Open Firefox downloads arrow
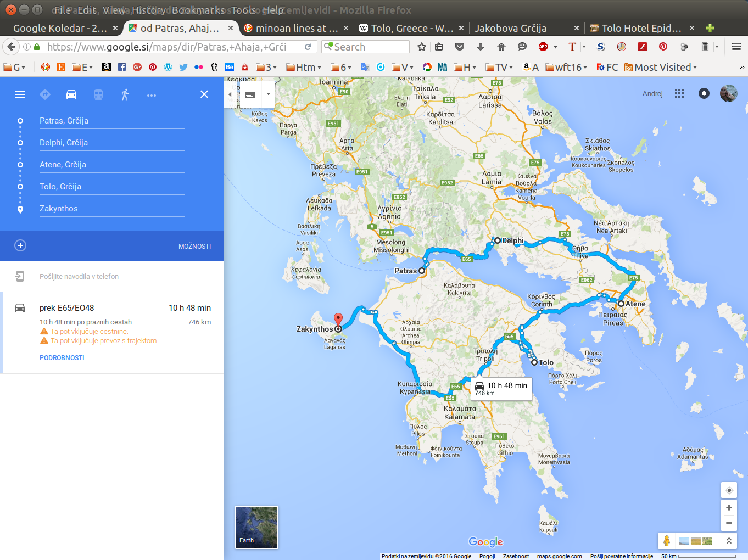The width and height of the screenshot is (748, 560). click(481, 47)
